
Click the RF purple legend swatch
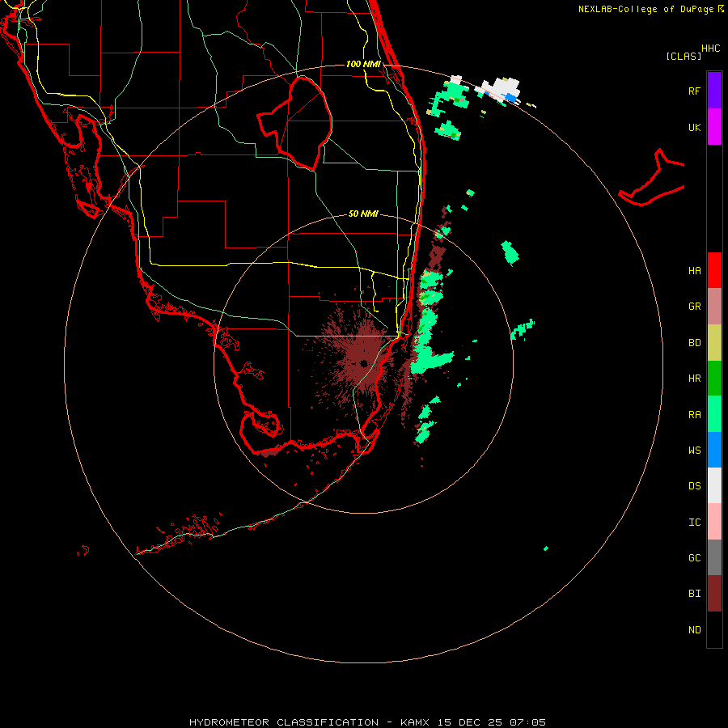tap(714, 91)
